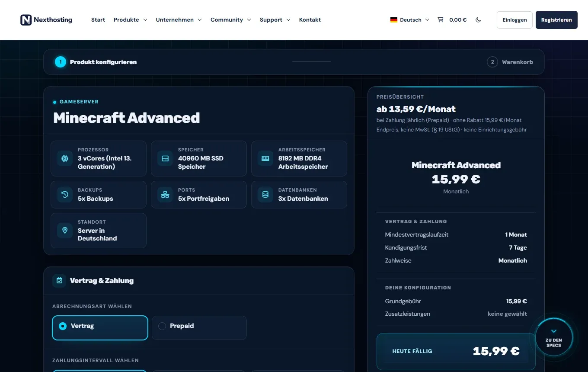Click the Vertrag & Zahlung calendar icon
588x372 pixels.
[59, 281]
